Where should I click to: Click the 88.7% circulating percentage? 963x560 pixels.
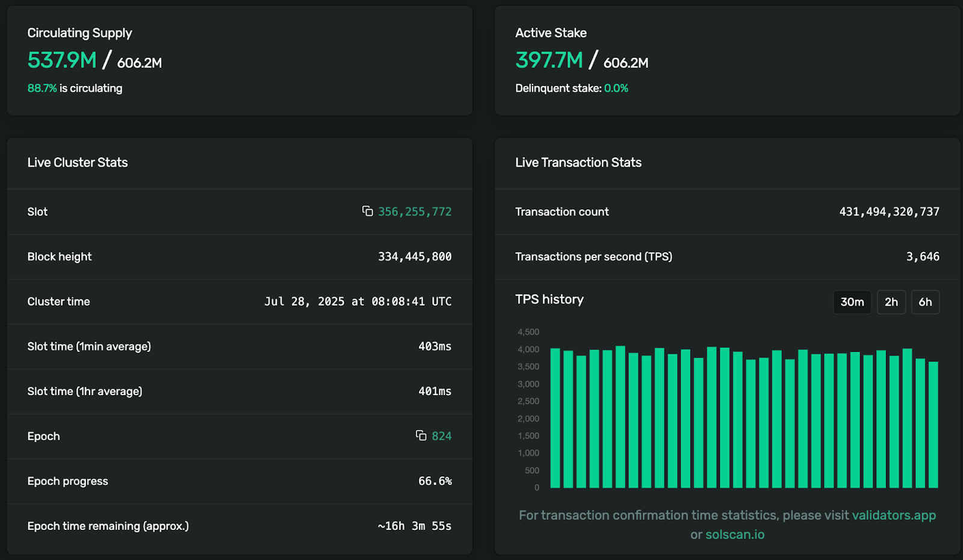point(42,88)
